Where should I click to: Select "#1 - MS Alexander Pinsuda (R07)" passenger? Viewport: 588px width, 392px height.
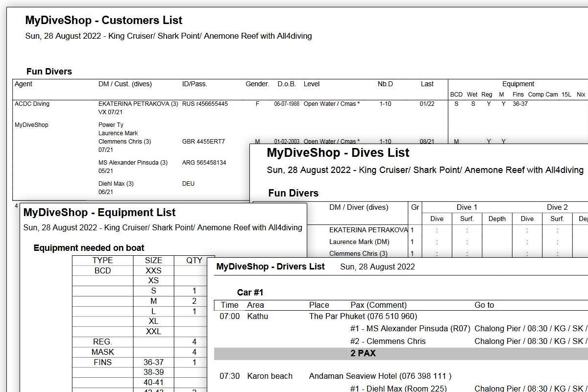click(x=410, y=329)
